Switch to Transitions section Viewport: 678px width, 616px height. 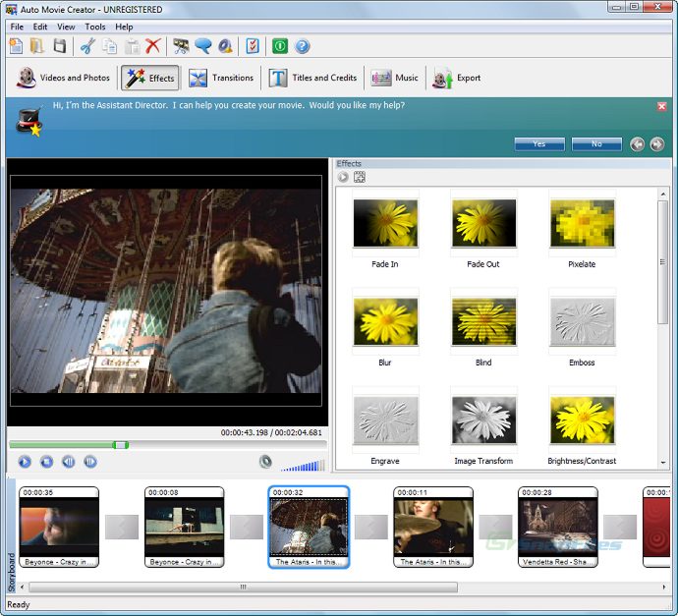point(221,78)
